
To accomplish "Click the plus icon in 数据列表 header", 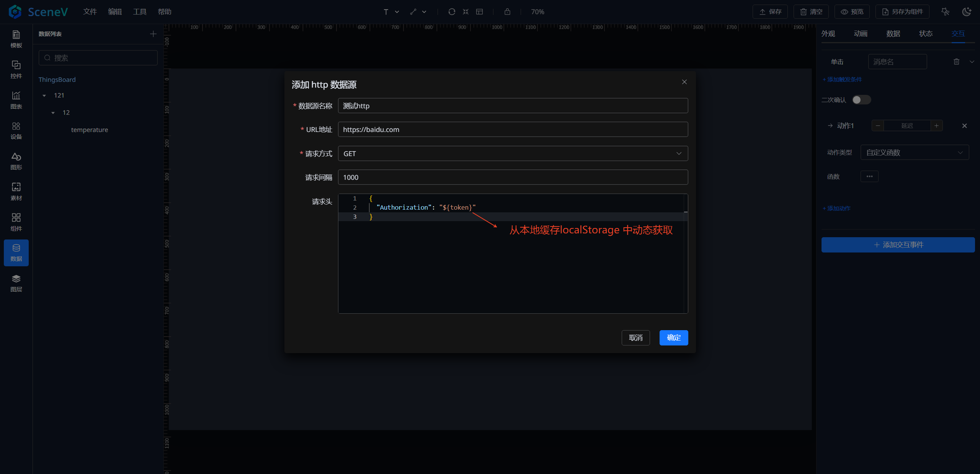I will pos(153,34).
